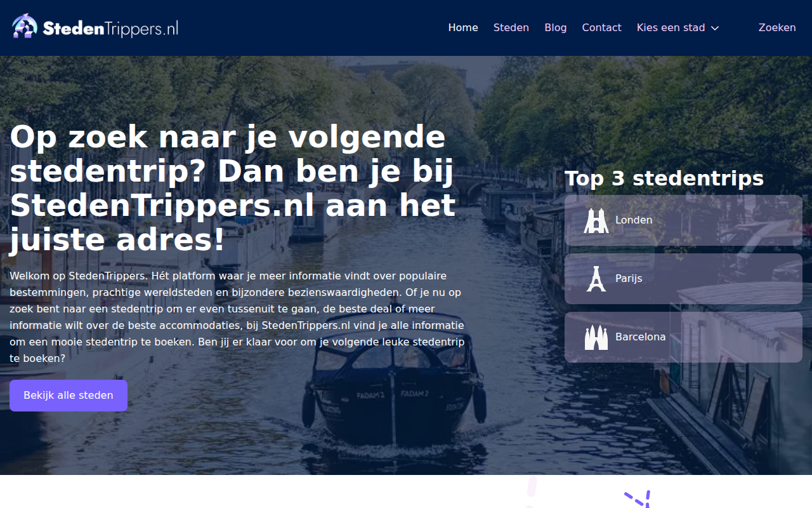
Task: Open the Barcelona city trip card
Action: (683, 337)
